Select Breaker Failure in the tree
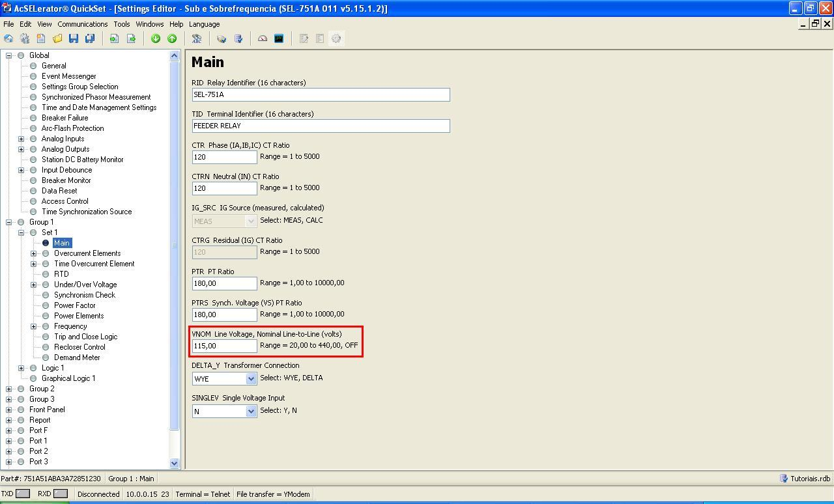 coord(65,118)
